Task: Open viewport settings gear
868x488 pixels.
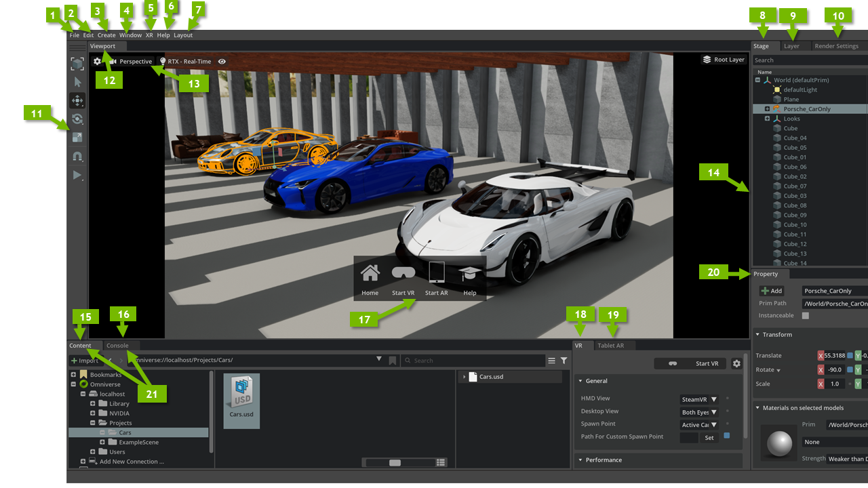Action: (98, 61)
